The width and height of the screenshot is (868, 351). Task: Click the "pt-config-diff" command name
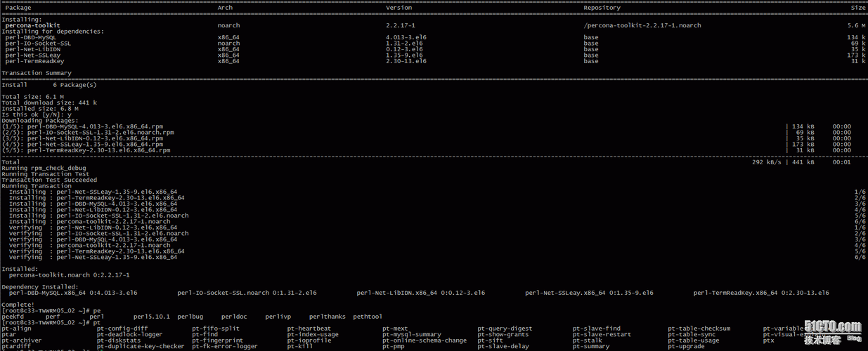click(122, 329)
